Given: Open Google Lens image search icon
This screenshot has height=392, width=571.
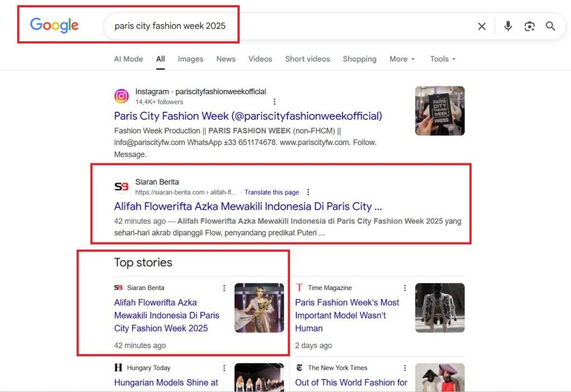Looking at the screenshot, I should [529, 26].
